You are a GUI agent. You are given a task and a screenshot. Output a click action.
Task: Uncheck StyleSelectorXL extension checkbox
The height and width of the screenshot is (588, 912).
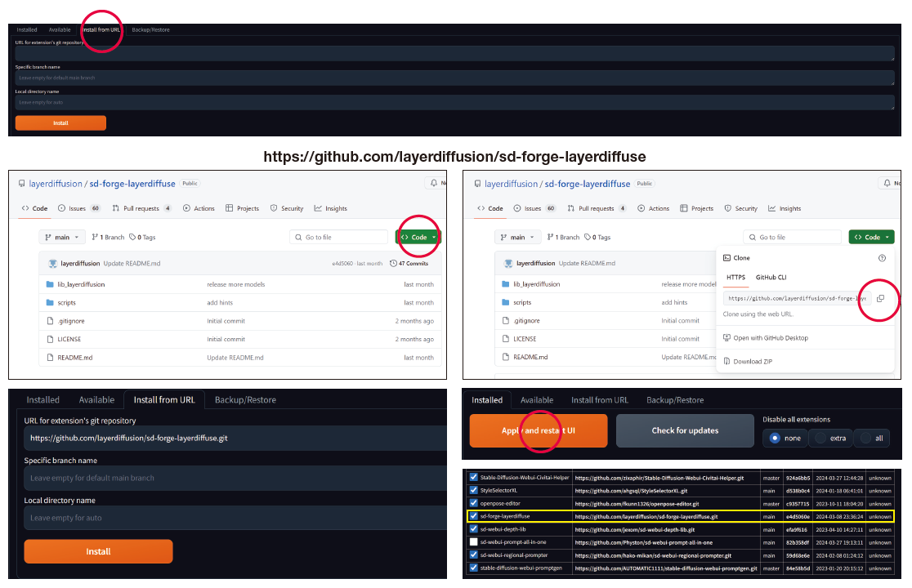473,490
